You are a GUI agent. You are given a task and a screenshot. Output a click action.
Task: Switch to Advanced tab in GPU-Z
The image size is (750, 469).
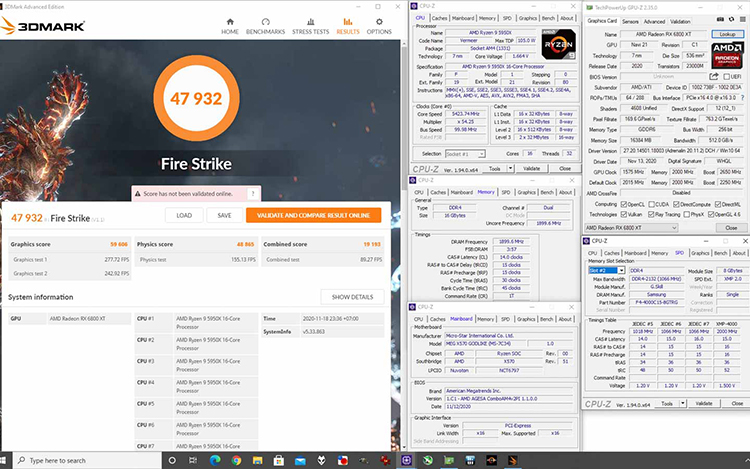[654, 22]
